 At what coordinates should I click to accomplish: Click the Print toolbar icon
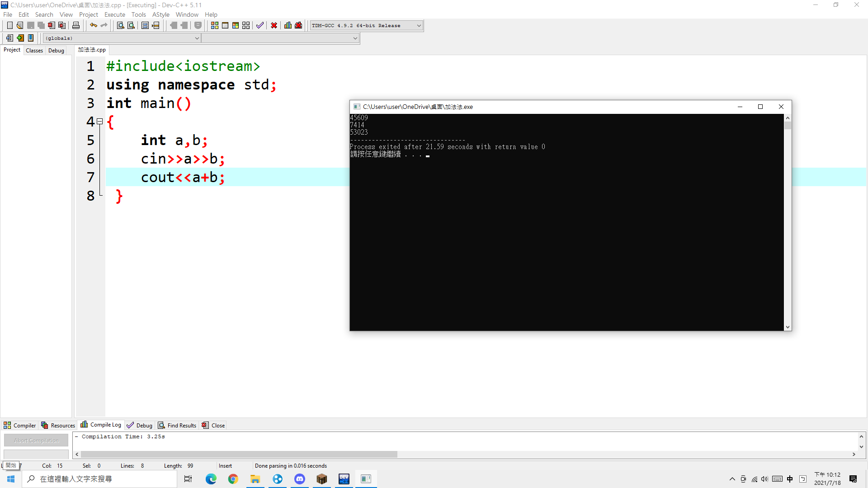[76, 25]
